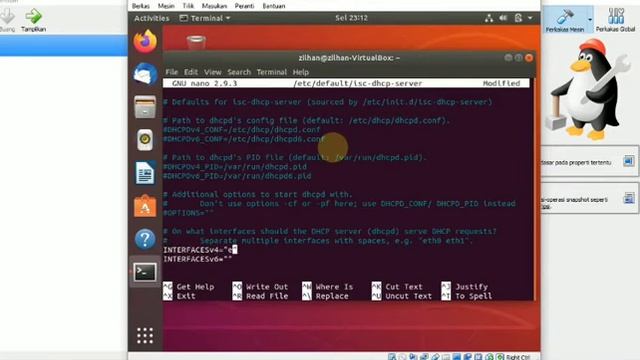Click the nano 'Exit' shortcut label

click(186, 296)
